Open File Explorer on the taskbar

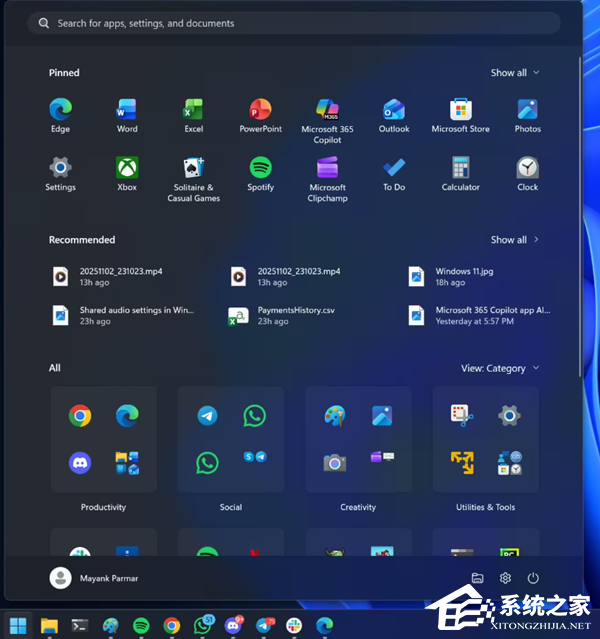[49, 626]
